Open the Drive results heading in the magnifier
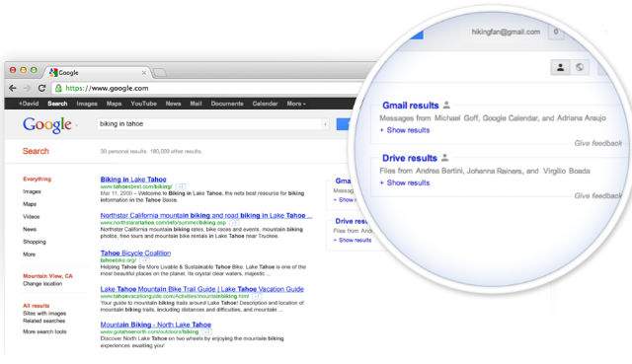The image size is (632, 364). (x=410, y=158)
